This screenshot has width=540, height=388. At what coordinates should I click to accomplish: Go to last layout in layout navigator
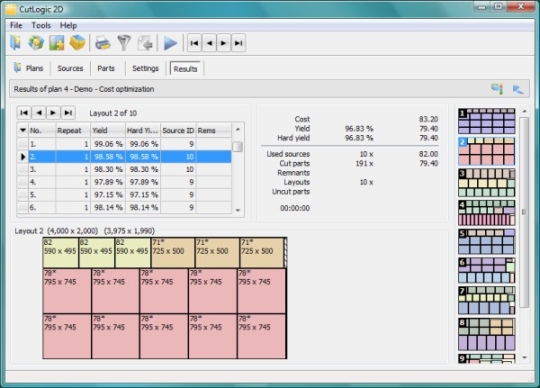(x=68, y=113)
